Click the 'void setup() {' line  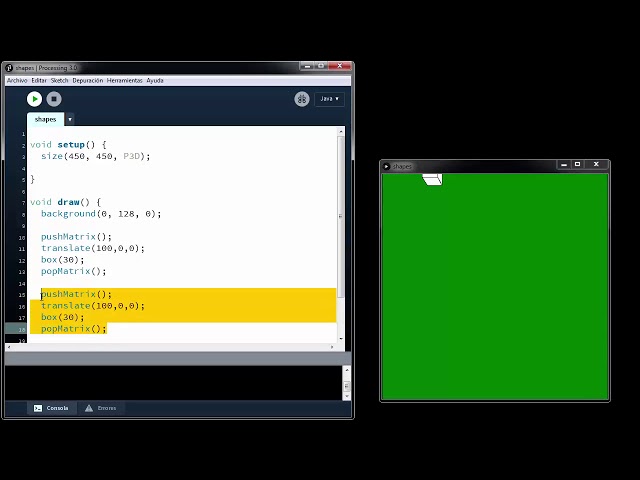point(68,144)
